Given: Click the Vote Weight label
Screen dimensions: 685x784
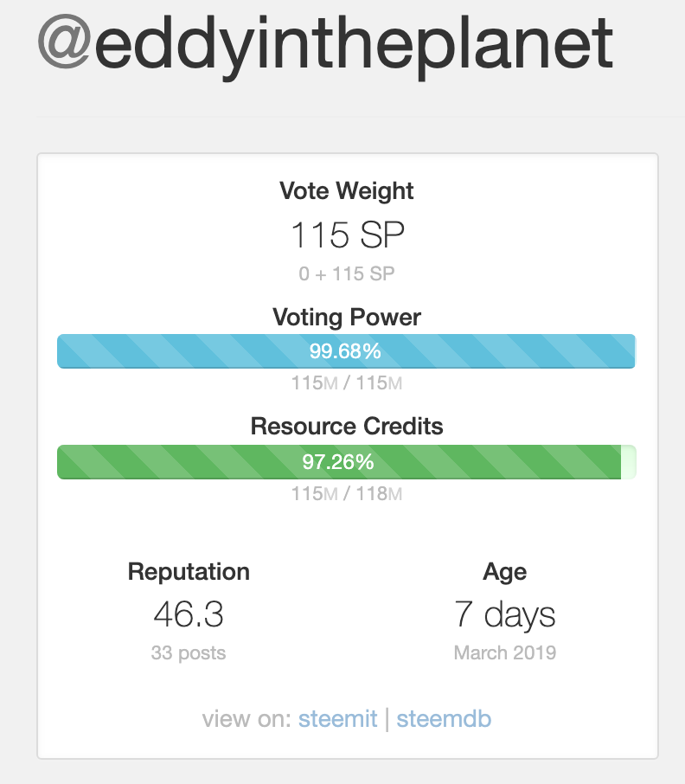Looking at the screenshot, I should click(347, 191).
